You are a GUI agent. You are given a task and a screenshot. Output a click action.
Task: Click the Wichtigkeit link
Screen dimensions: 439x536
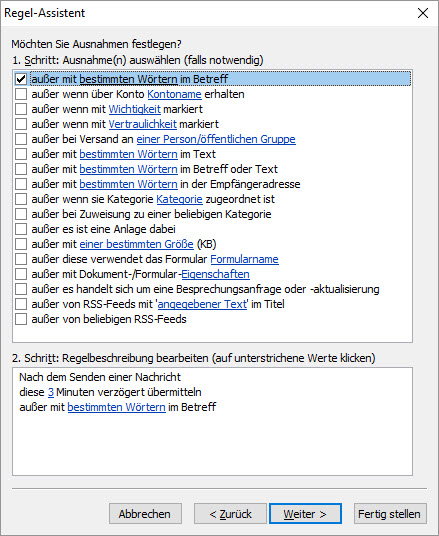135,109
